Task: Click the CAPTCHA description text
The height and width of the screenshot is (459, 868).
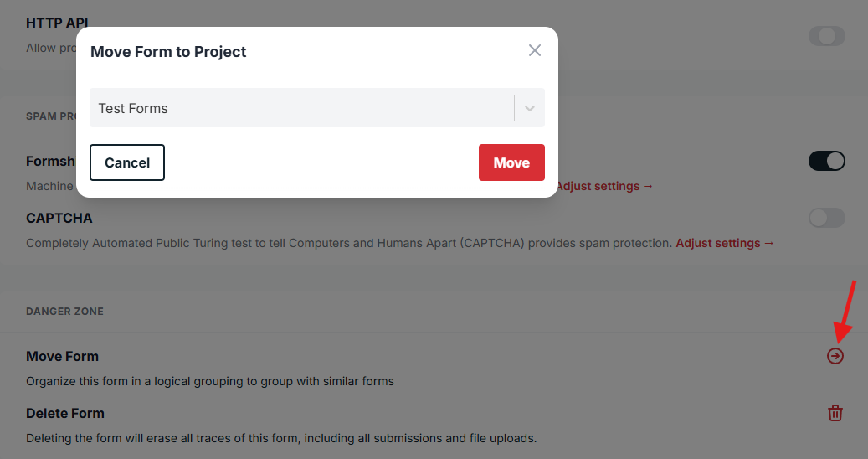Action: point(349,243)
